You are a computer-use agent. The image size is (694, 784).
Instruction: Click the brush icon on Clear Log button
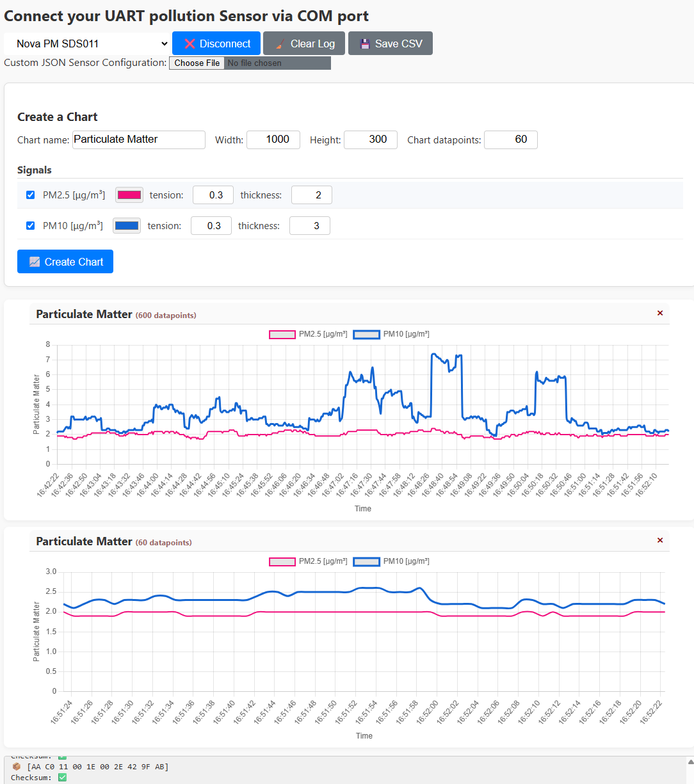click(x=279, y=43)
